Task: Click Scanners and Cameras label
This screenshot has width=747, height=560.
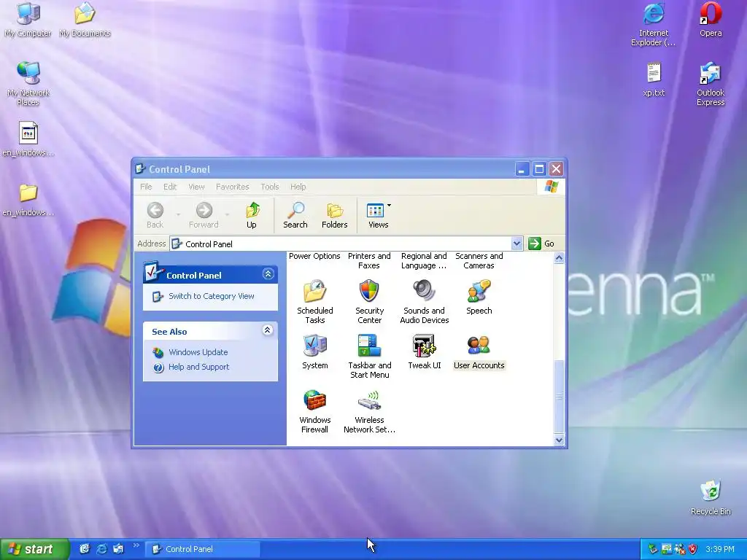Action: [x=479, y=260]
